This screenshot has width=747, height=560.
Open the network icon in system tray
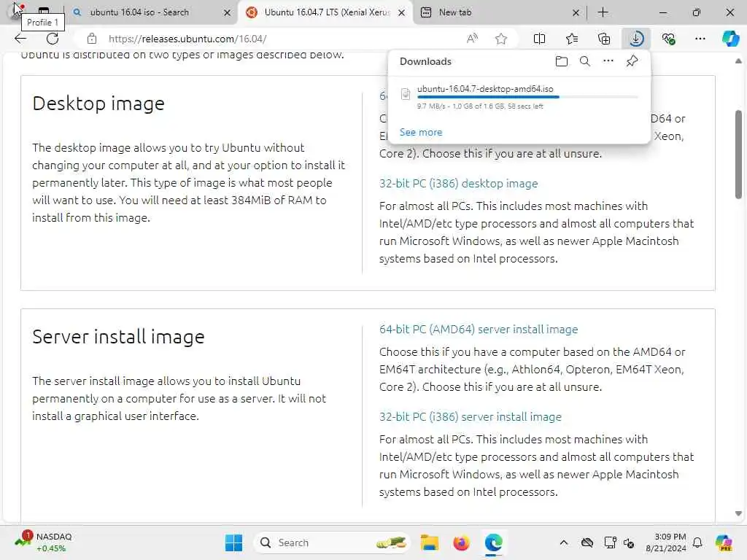[610, 542]
